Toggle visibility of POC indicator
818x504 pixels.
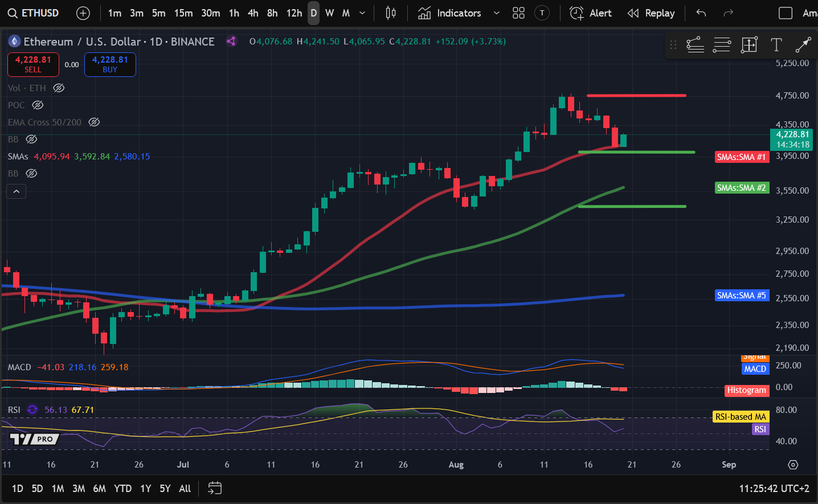tap(38, 105)
